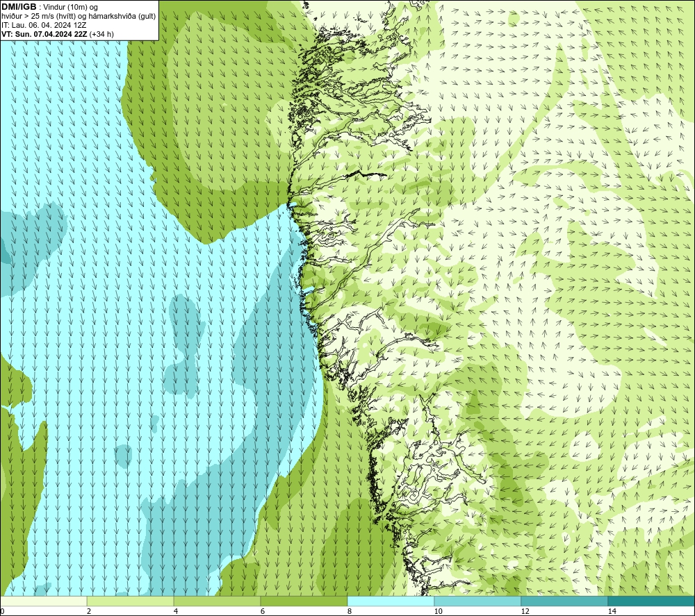Click scale label '10'
This screenshot has height=616, width=695.
[x=438, y=611]
